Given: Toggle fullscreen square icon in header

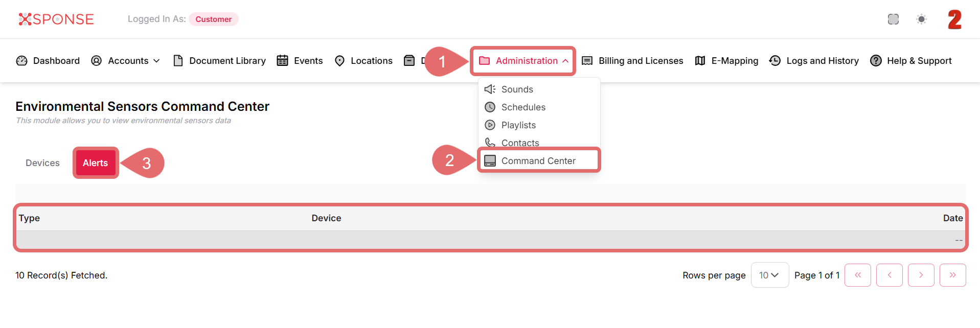Looking at the screenshot, I should (893, 19).
